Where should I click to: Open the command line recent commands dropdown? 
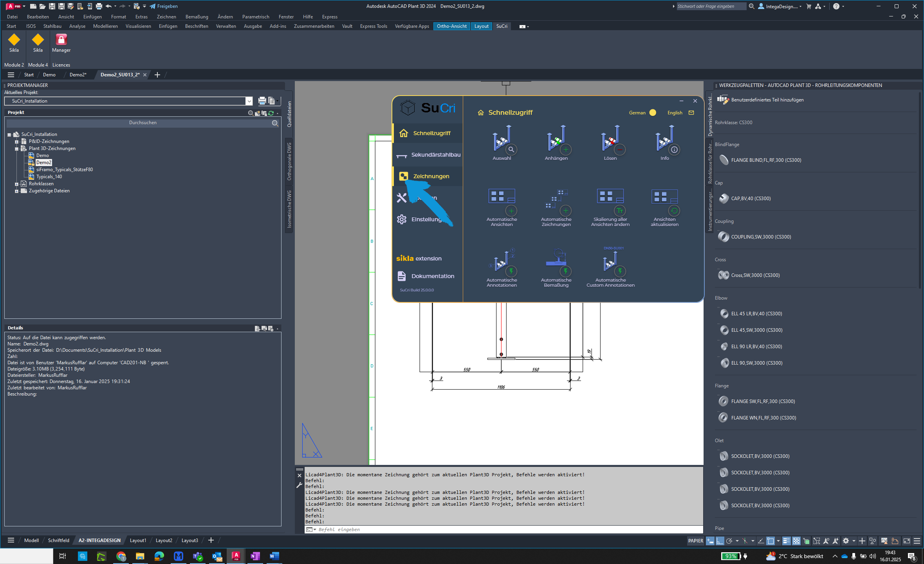[311, 530]
